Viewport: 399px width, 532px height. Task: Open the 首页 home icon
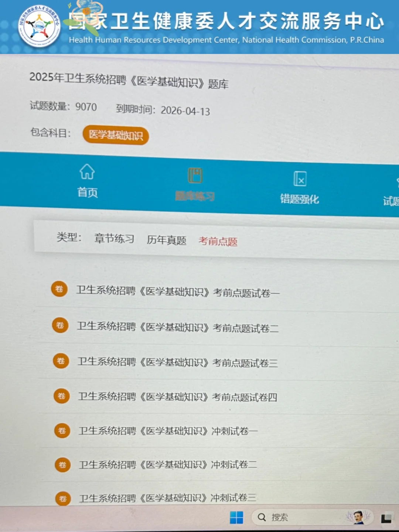(87, 171)
